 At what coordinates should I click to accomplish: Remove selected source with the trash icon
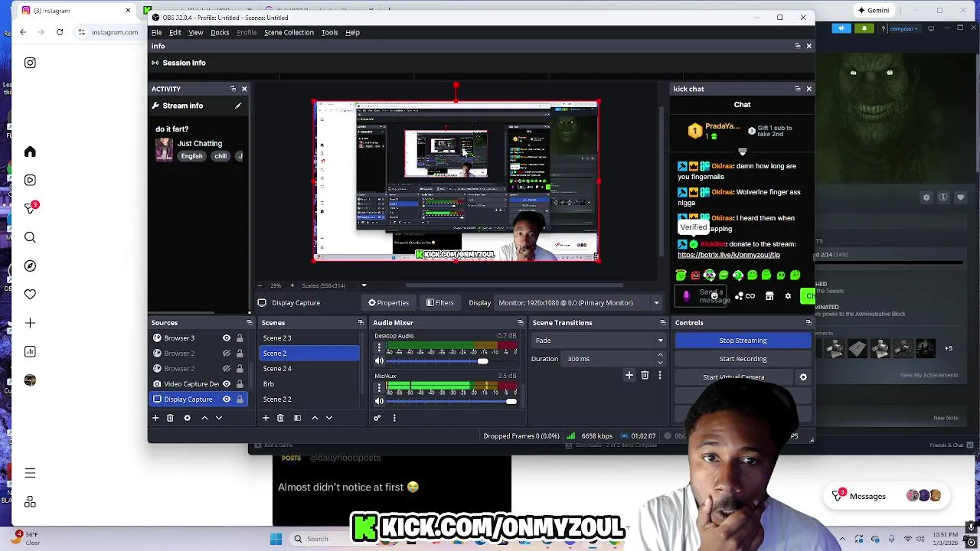point(170,418)
